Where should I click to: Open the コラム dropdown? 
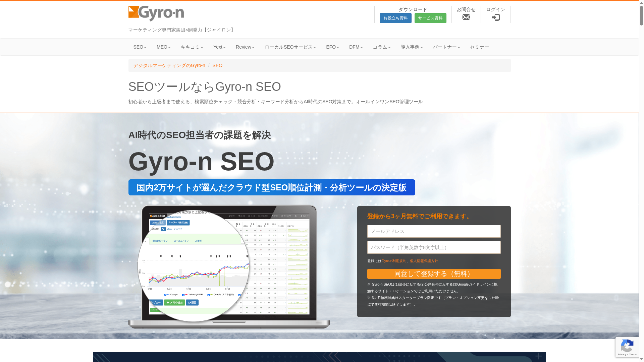tap(382, 47)
